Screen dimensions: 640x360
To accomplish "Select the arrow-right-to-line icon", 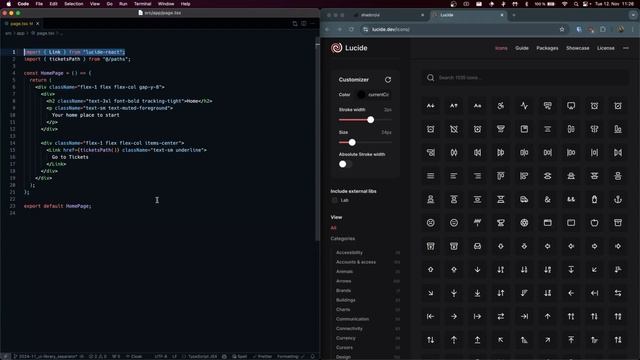I will pos(524,316).
